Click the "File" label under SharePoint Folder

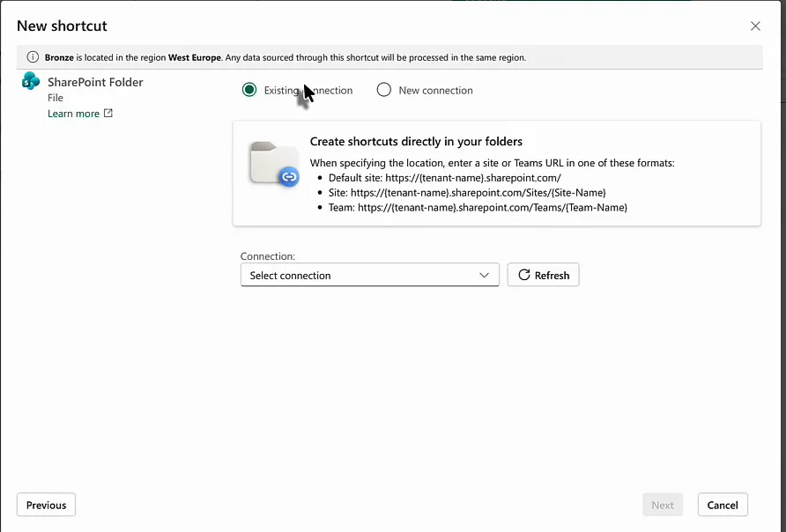[56, 98]
